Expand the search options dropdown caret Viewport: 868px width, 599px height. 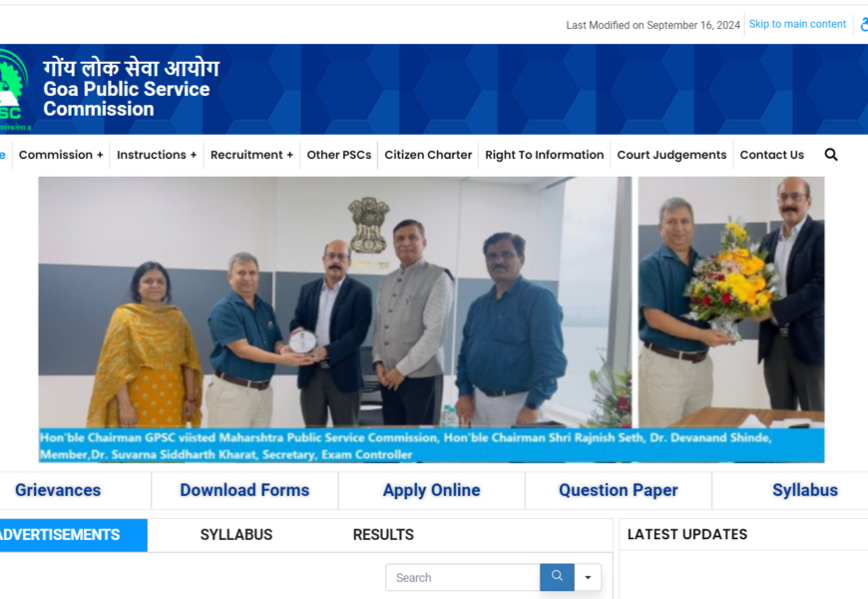click(x=588, y=577)
